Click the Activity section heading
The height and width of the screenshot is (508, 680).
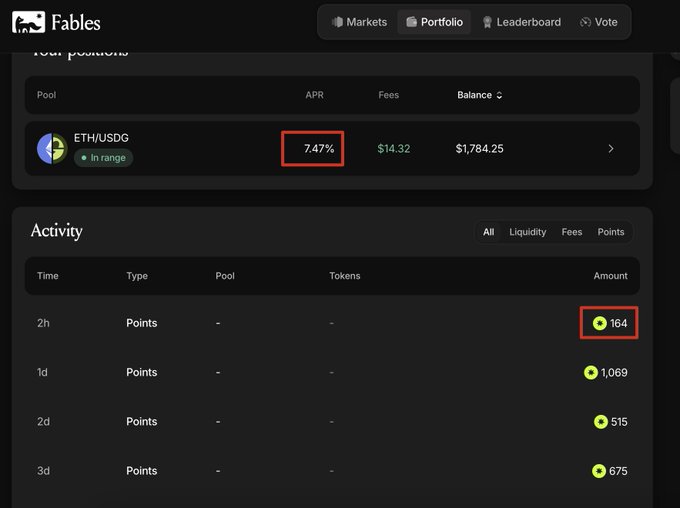click(57, 231)
